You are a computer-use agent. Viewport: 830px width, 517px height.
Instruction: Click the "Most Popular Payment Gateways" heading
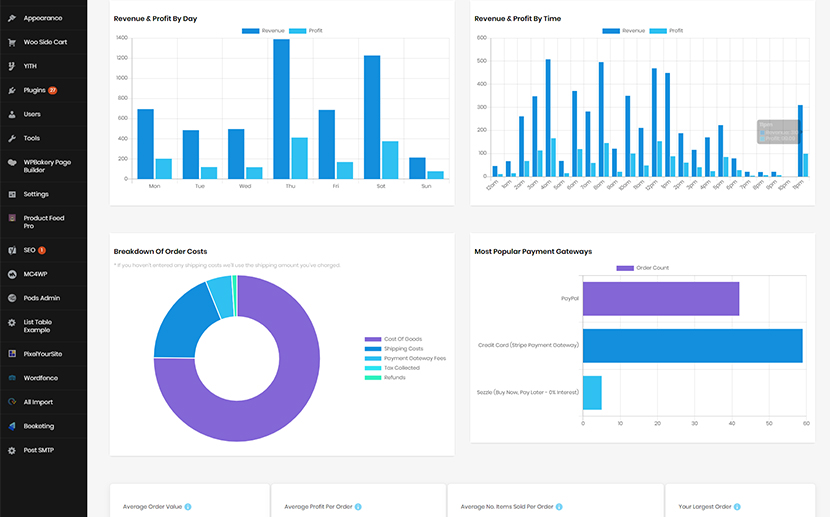533,251
